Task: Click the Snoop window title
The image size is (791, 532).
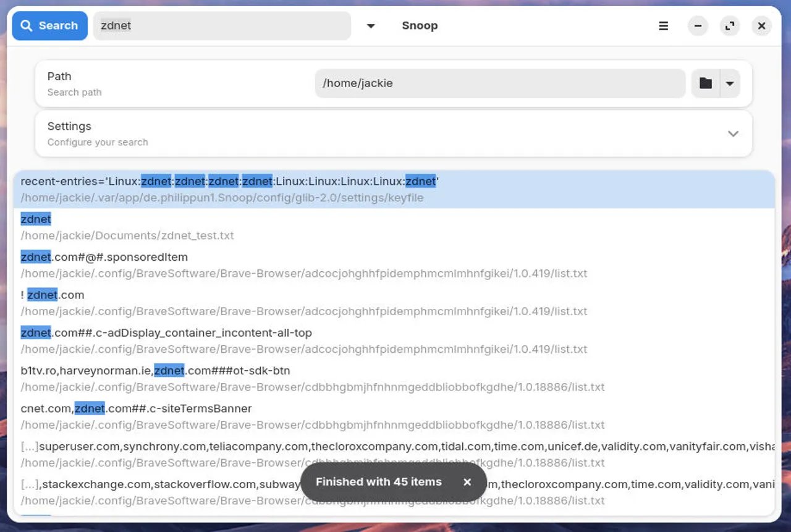Action: [420, 26]
